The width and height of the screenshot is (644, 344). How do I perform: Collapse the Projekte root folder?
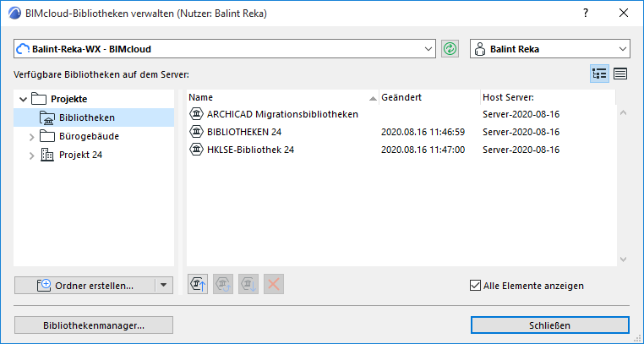[x=21, y=99]
